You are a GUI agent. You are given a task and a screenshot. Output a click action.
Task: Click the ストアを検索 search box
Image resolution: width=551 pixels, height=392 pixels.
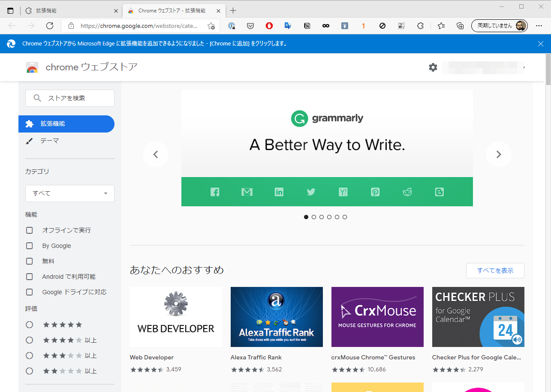70,98
